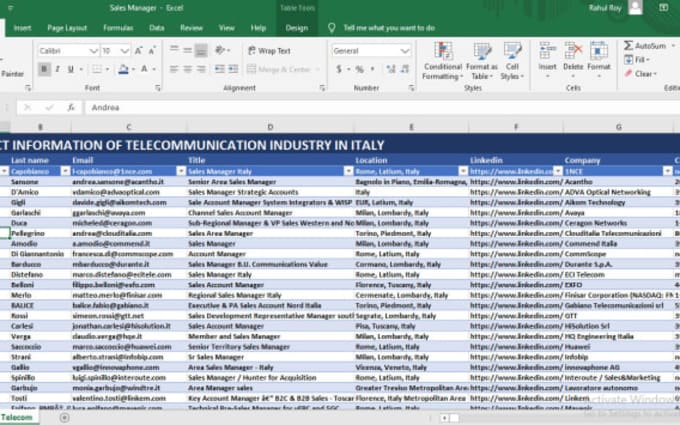
Task: Switch to the Page Layout tab
Action: tap(67, 28)
